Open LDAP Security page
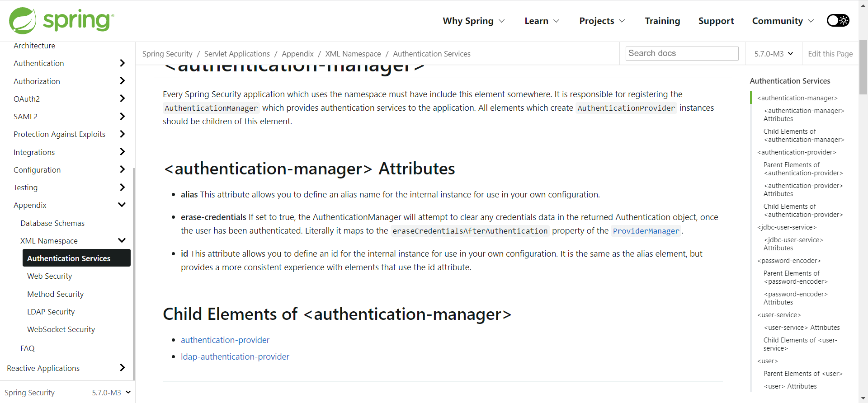868x403 pixels. (51, 312)
